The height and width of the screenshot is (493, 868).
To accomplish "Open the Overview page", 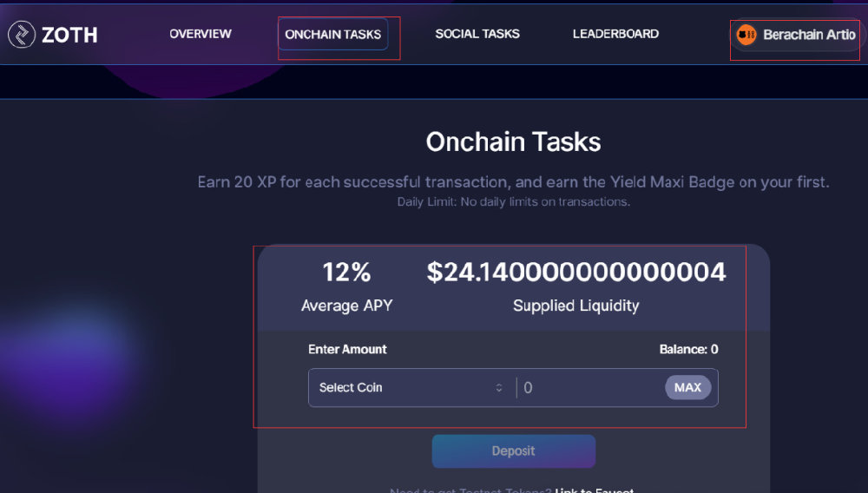I will point(201,34).
